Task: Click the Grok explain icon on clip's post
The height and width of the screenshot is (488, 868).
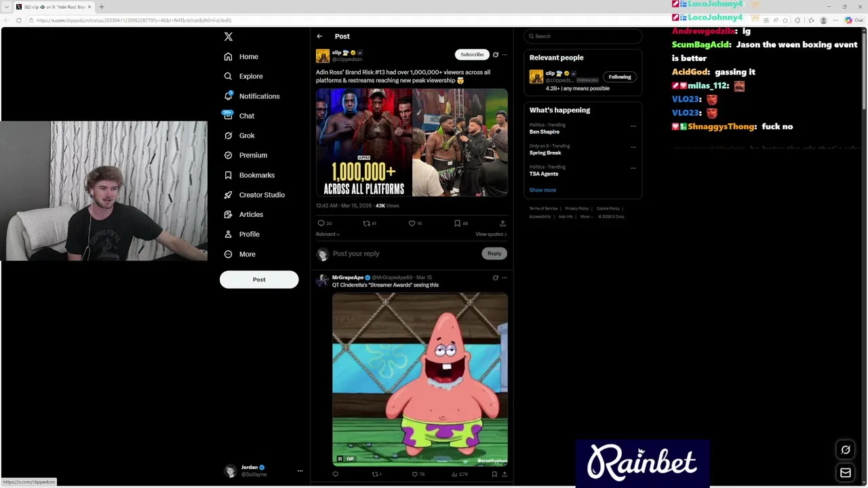Action: pyautogui.click(x=495, y=54)
